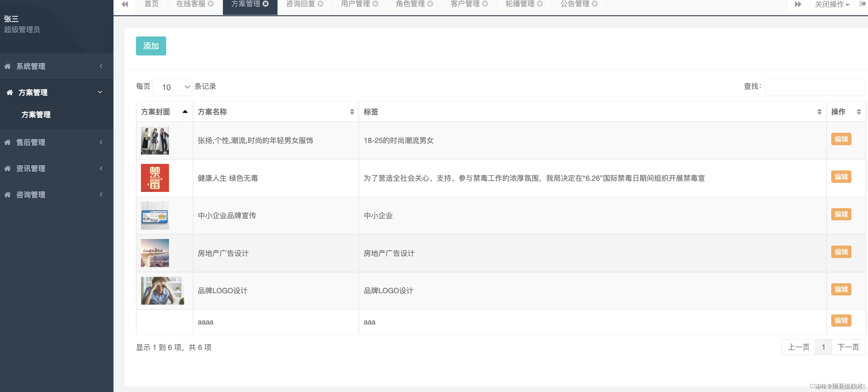Click the 查找 search input field
The width and height of the screenshot is (868, 392).
(815, 87)
